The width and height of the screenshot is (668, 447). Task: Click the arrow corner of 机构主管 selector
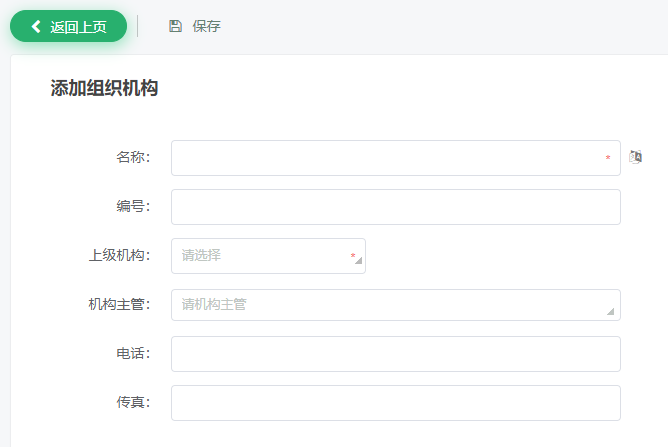(x=610, y=312)
